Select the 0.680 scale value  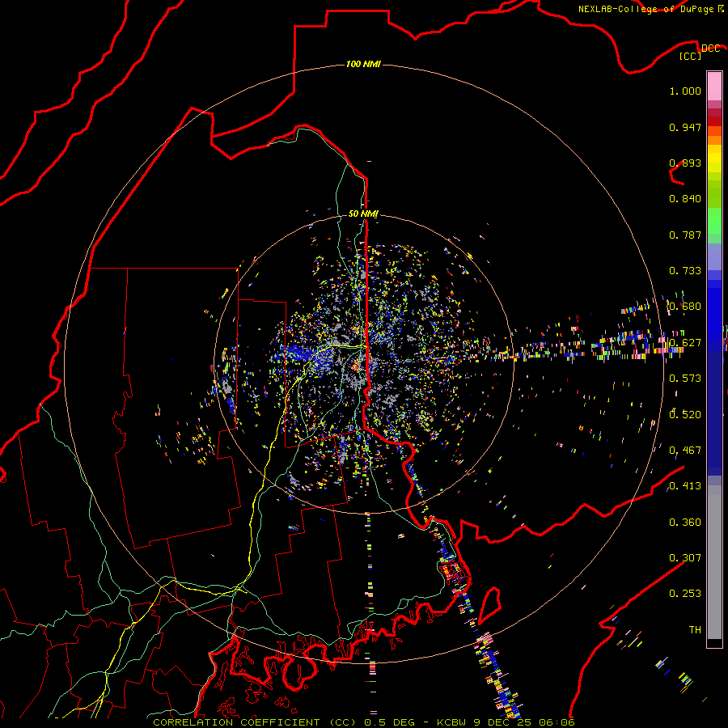point(685,307)
